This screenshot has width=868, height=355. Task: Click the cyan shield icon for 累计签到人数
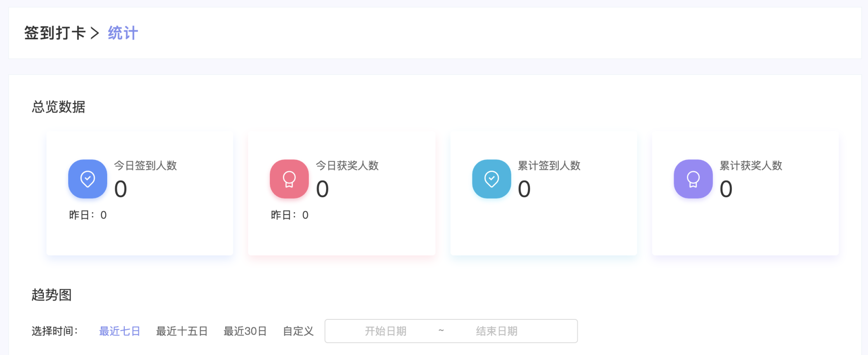(x=491, y=179)
